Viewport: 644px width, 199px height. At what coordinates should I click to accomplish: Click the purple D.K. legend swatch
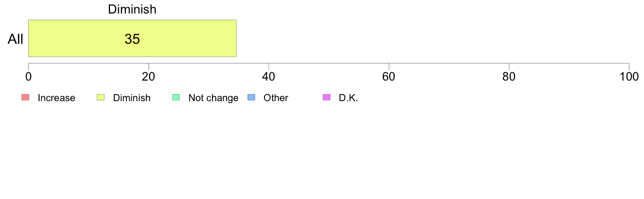(x=327, y=97)
